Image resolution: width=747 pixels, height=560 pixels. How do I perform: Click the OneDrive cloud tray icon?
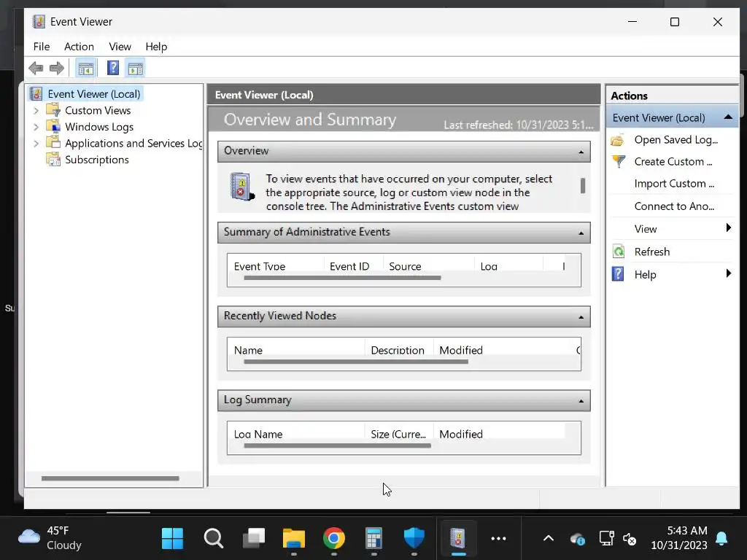click(578, 539)
